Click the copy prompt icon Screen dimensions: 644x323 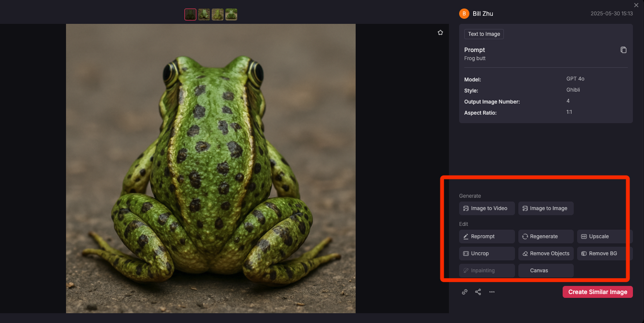623,50
